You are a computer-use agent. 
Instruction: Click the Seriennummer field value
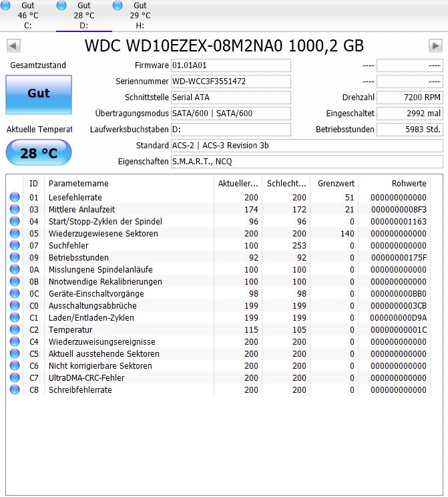(230, 81)
